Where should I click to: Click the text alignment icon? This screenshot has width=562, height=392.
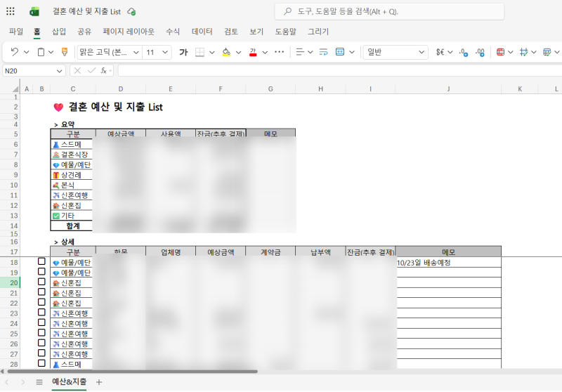tap(300, 52)
